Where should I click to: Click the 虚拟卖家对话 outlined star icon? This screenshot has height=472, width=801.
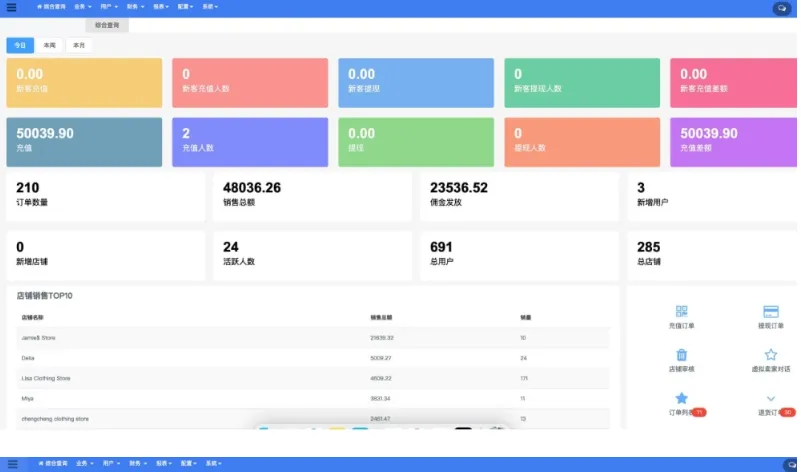(x=770, y=355)
